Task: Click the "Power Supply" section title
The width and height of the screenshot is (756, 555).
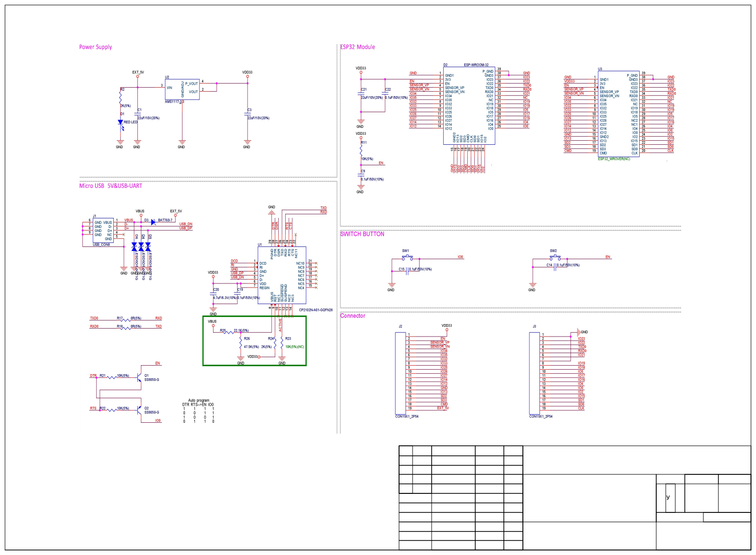Action: 95,47
